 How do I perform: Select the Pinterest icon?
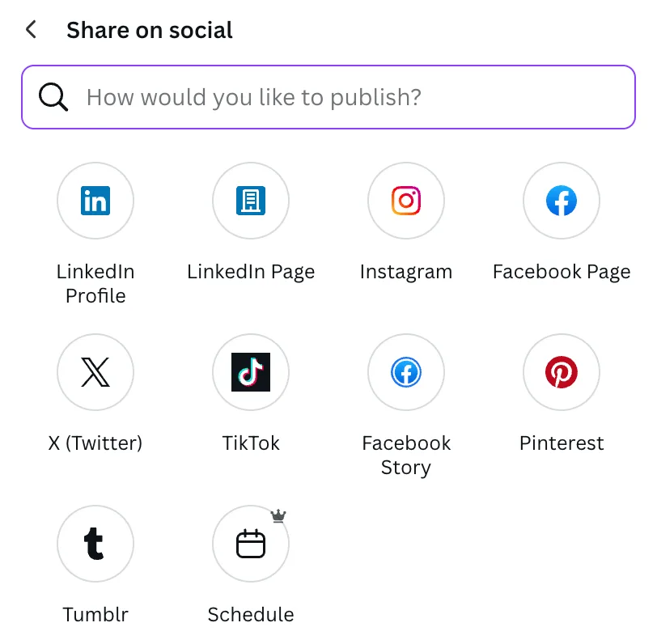562,372
